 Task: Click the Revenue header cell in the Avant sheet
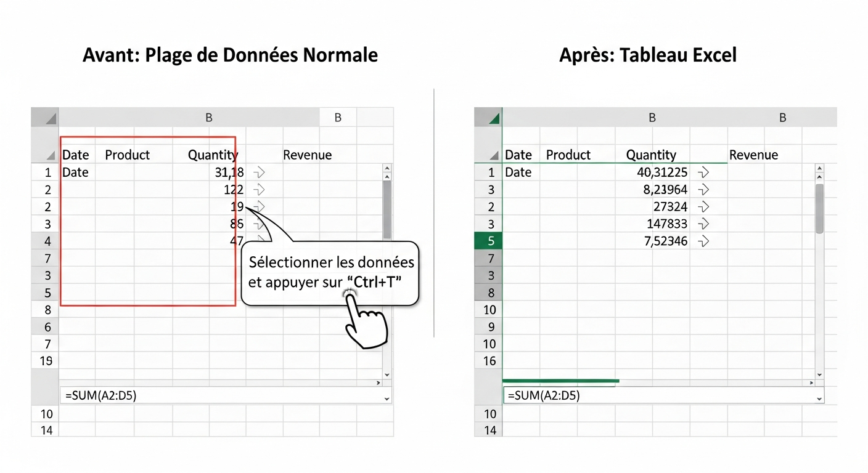(307, 155)
